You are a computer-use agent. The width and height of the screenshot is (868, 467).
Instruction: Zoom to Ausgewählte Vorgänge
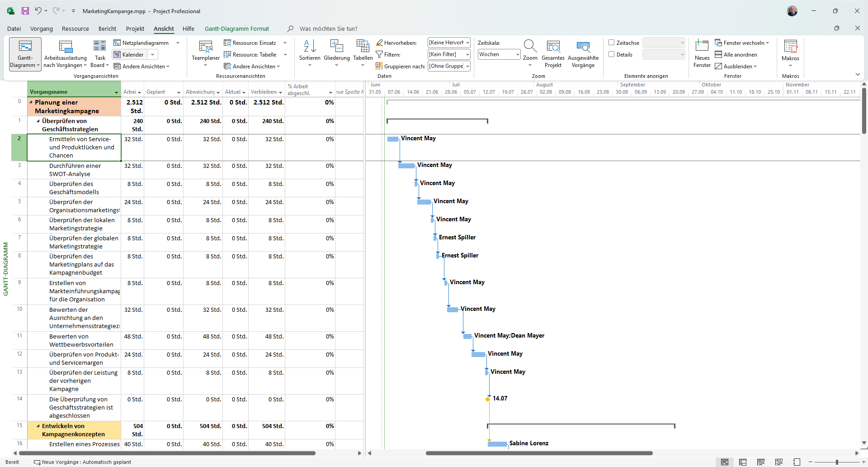(583, 54)
